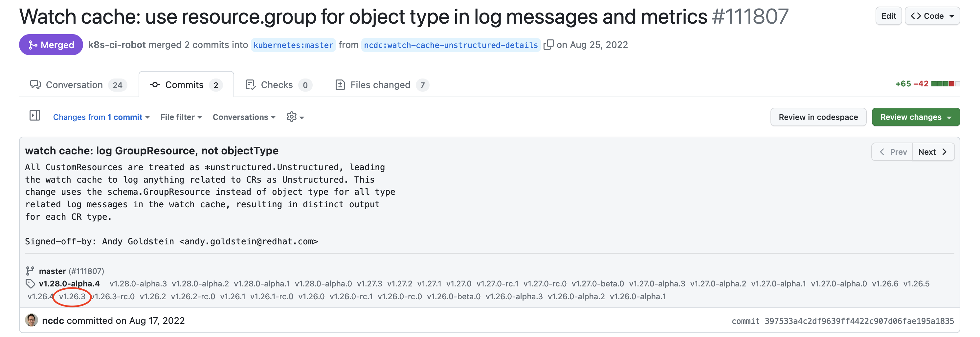Image resolution: width=980 pixels, height=337 pixels.
Task: Open diff settings gear menu
Action: coord(295,117)
